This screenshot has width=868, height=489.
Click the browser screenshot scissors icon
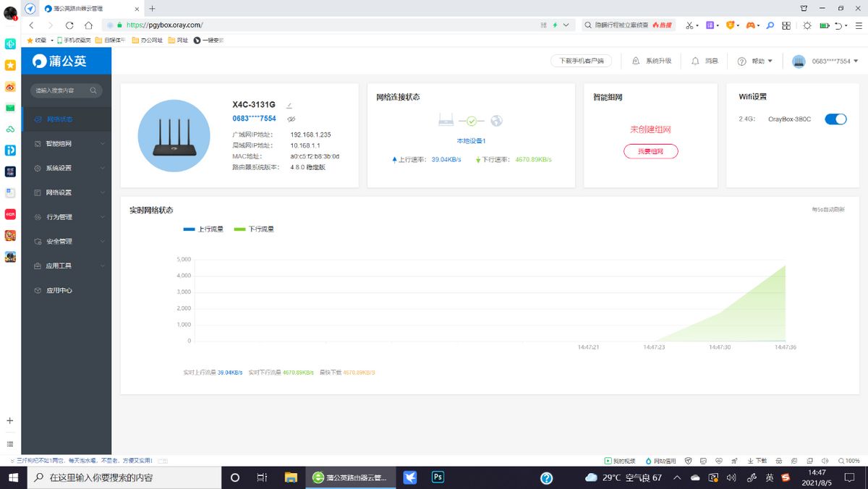(689, 25)
